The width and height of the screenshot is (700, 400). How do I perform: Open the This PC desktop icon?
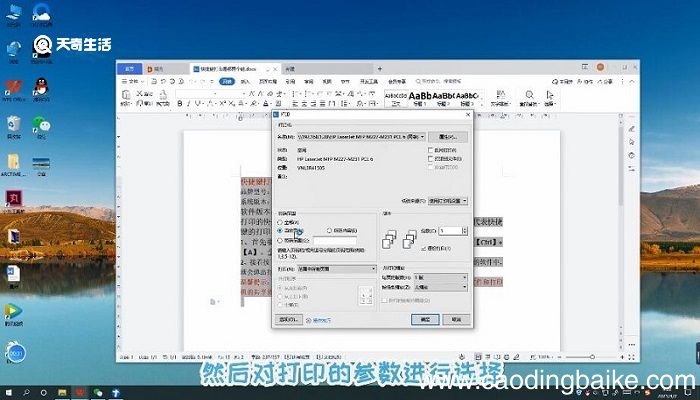pos(14,15)
